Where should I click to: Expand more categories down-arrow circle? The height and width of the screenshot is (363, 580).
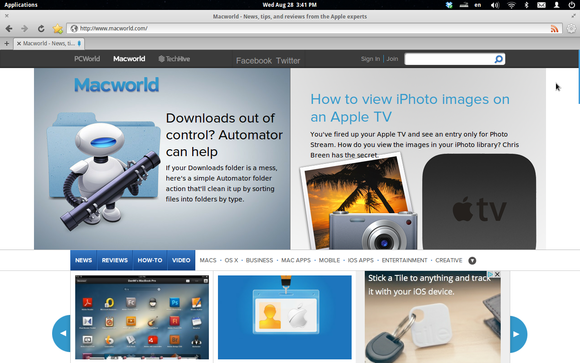click(x=472, y=261)
